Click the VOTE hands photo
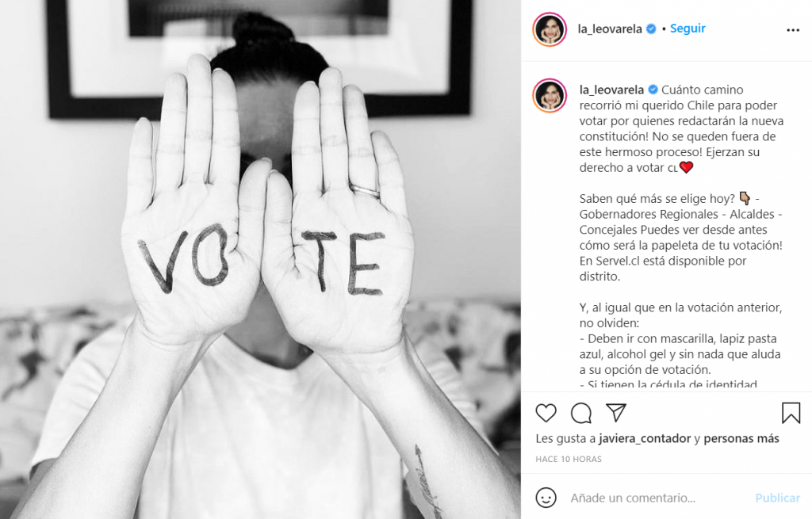Viewport: 812px width, 519px height. pyautogui.click(x=260, y=259)
